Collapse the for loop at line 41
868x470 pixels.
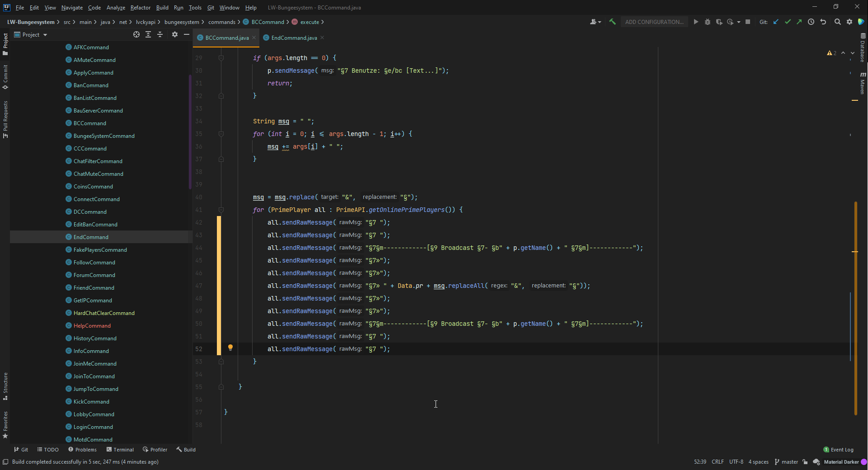[x=221, y=210]
